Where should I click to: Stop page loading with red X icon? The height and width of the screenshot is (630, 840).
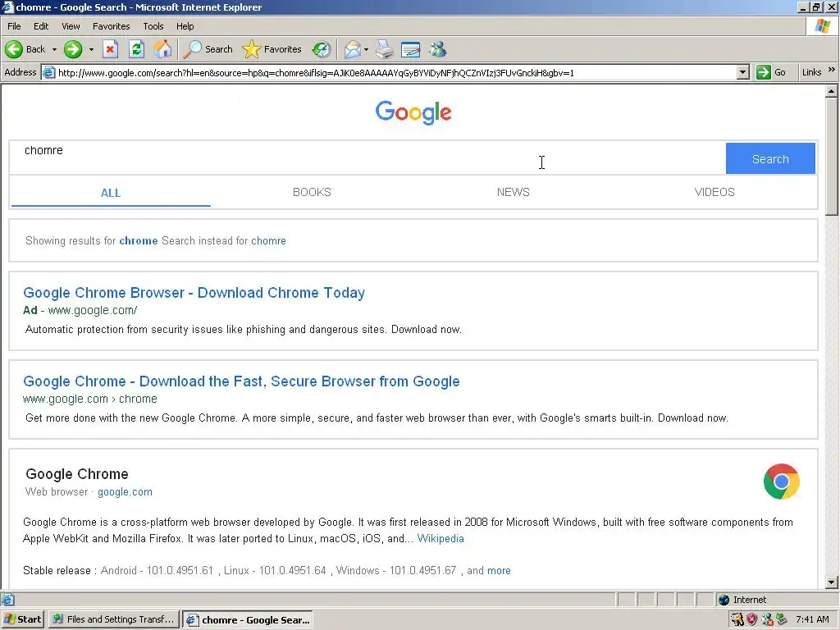coord(110,49)
